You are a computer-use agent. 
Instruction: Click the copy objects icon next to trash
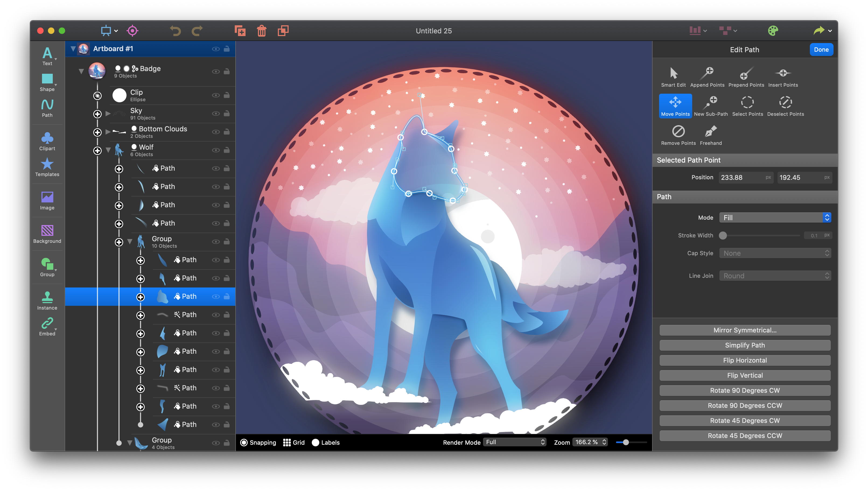[283, 31]
